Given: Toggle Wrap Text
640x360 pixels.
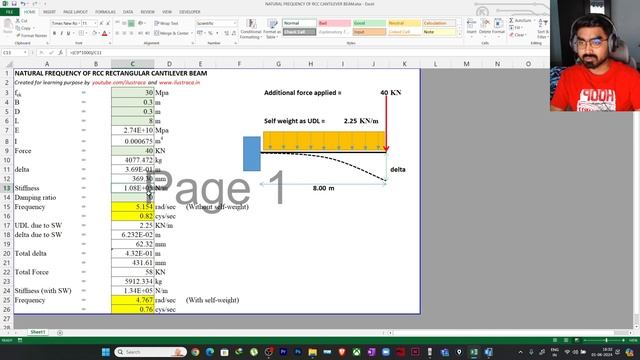Looking at the screenshot, I should (167, 23).
